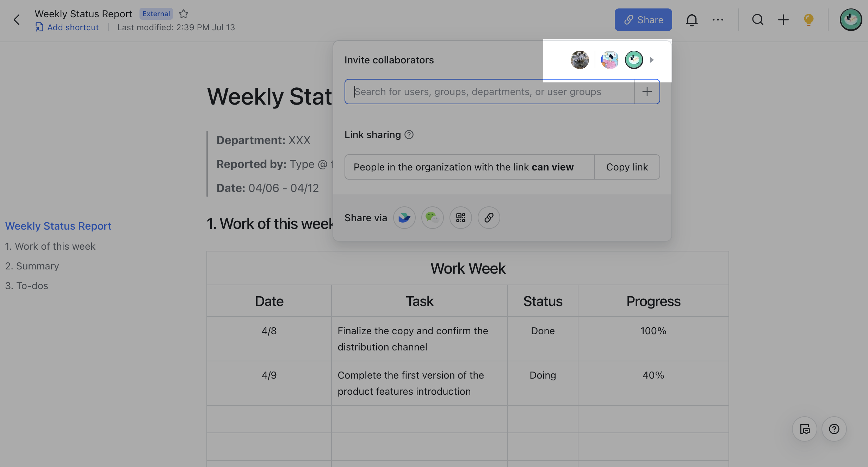Star the Weekly Status Report
The width and height of the screenshot is (868, 467).
point(183,14)
